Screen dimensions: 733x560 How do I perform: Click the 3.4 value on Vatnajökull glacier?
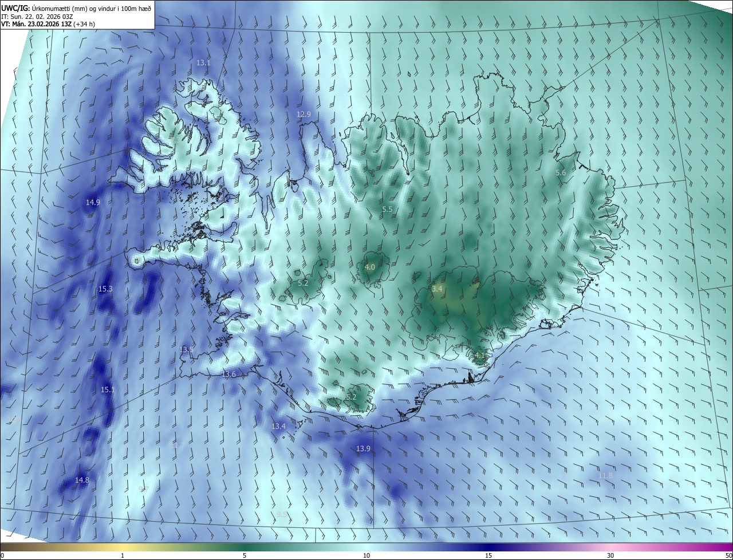(437, 289)
